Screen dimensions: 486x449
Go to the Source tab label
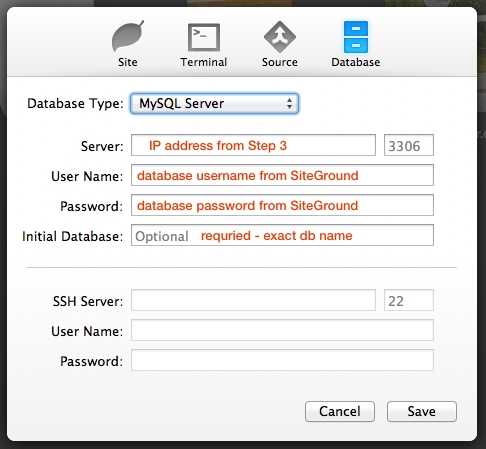(280, 62)
